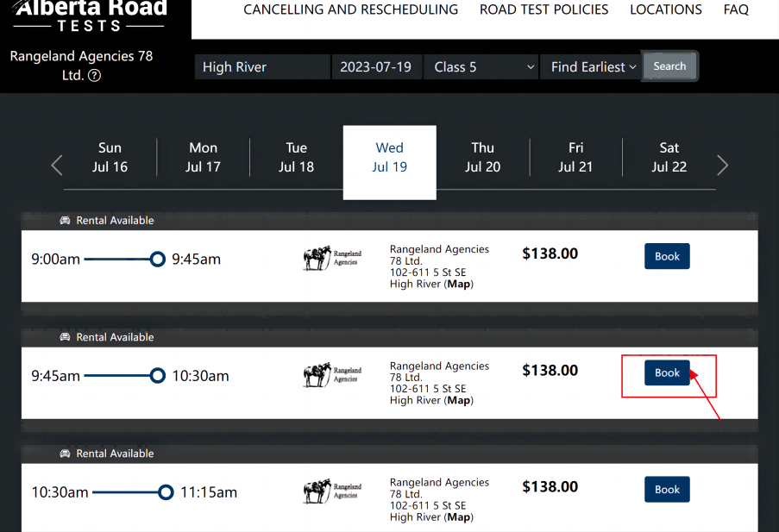Click car rental icon above 10:30am slot
779x532 pixels.
[x=65, y=454]
